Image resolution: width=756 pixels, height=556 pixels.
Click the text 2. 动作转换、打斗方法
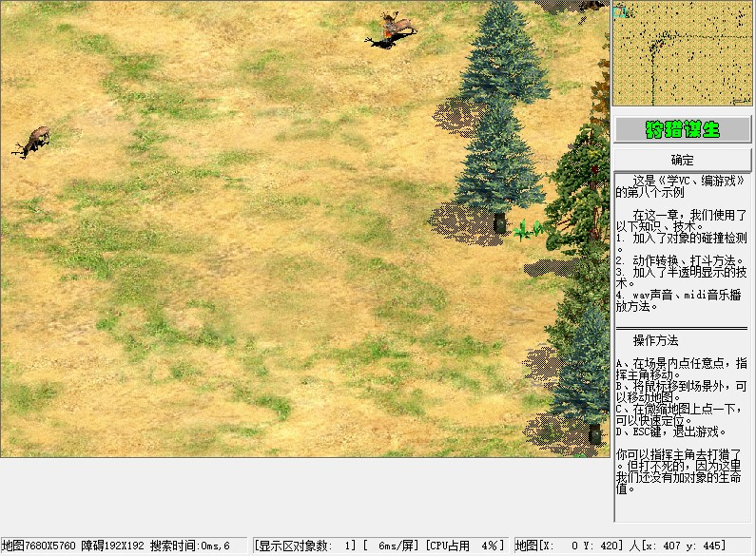(680, 260)
